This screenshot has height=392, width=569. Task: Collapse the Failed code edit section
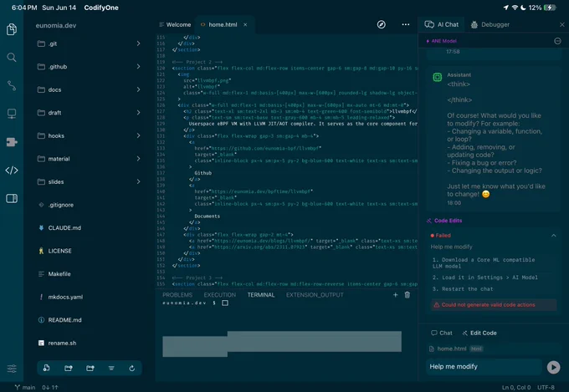553,236
